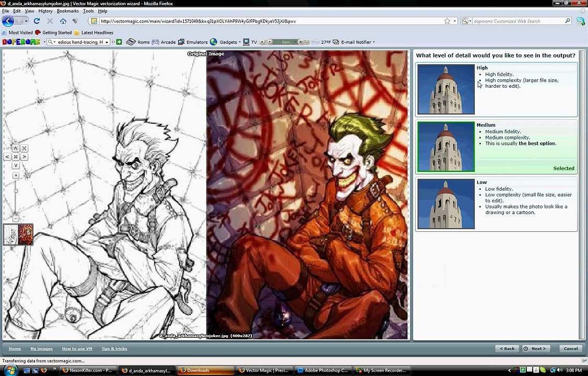Select the High detail level option
The width and height of the screenshot is (588, 376).
pos(497,89)
